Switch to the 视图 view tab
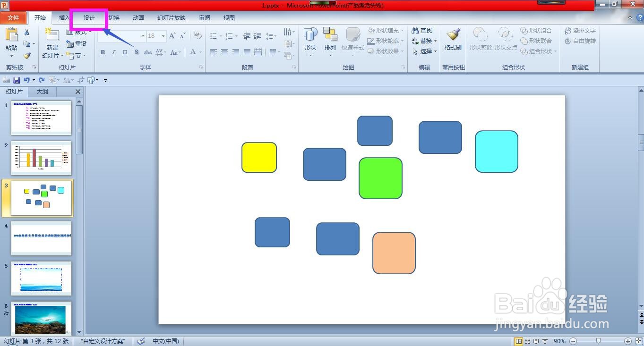Image resolution: width=644 pixels, height=346 pixels. pyautogui.click(x=229, y=18)
